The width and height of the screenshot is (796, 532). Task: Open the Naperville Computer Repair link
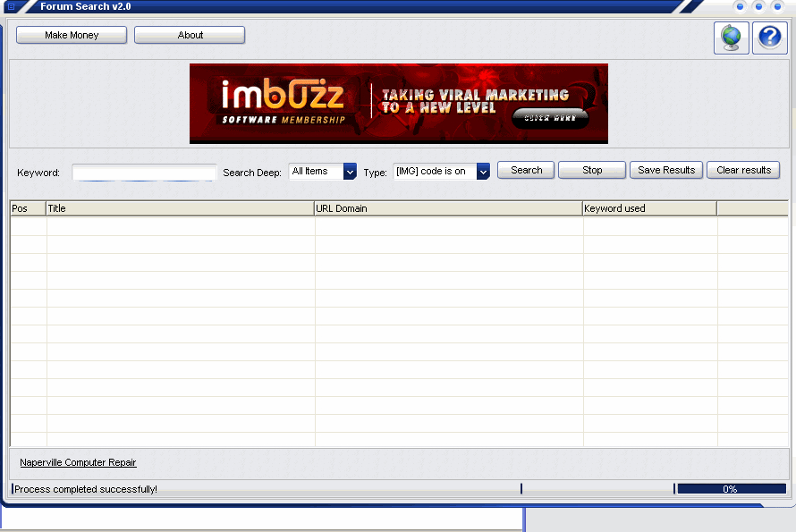pos(78,462)
